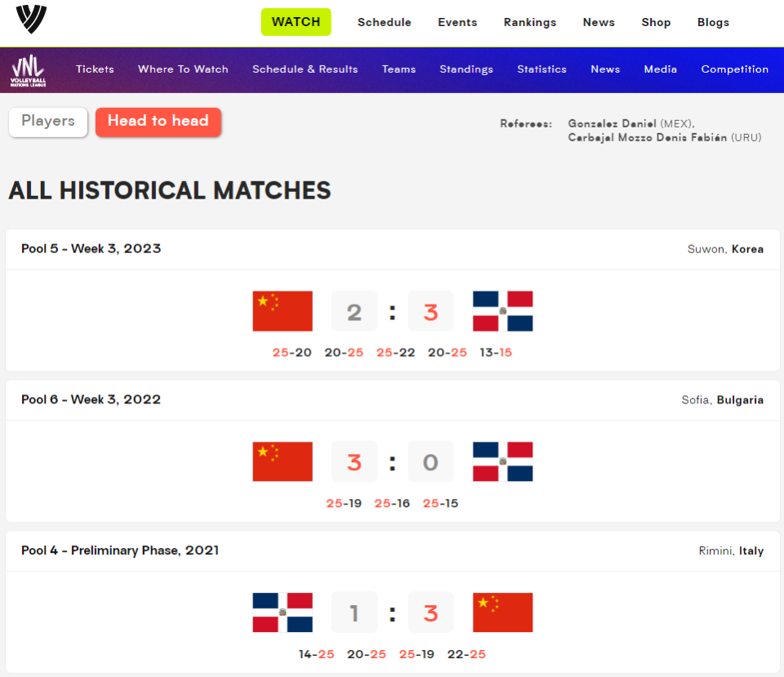Screen dimensions: 784x677
Task: Click Dominican Republic flag in 2021 match
Action: (x=283, y=612)
